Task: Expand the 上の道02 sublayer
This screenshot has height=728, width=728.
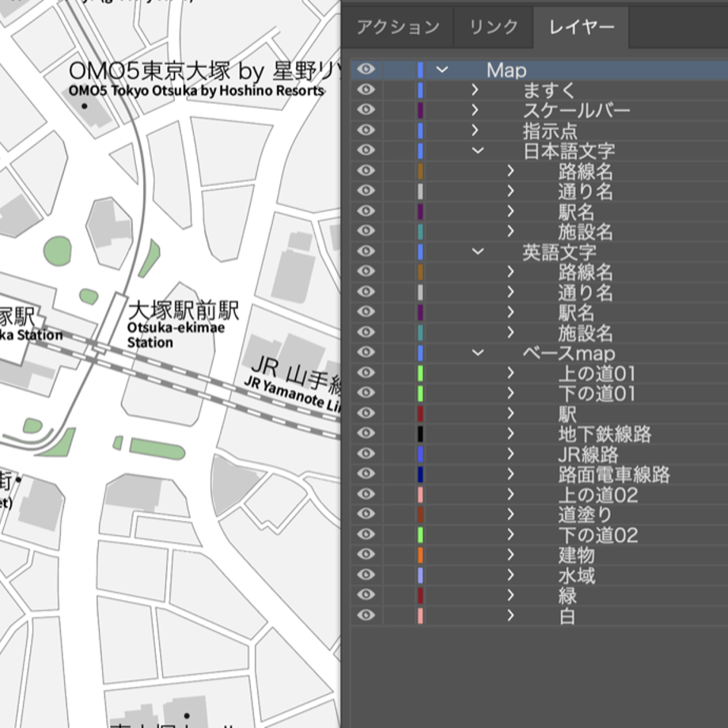Action: (x=510, y=494)
